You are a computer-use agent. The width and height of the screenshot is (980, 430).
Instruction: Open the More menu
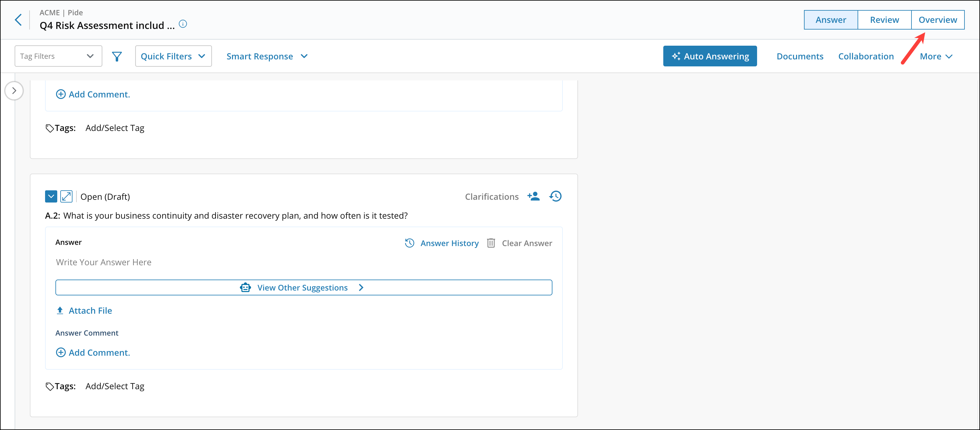click(936, 56)
